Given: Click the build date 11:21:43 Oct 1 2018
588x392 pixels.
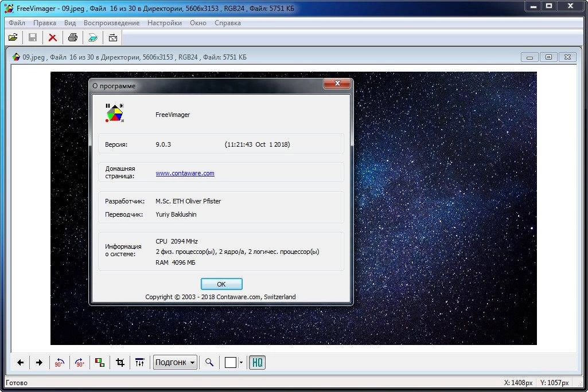Looking at the screenshot, I should 257,144.
